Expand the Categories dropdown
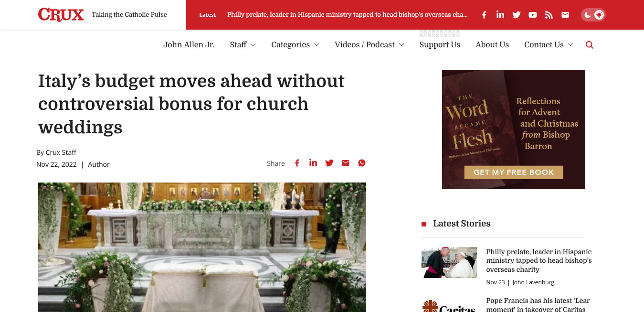Screen dimensions: 644x312 (x=295, y=44)
